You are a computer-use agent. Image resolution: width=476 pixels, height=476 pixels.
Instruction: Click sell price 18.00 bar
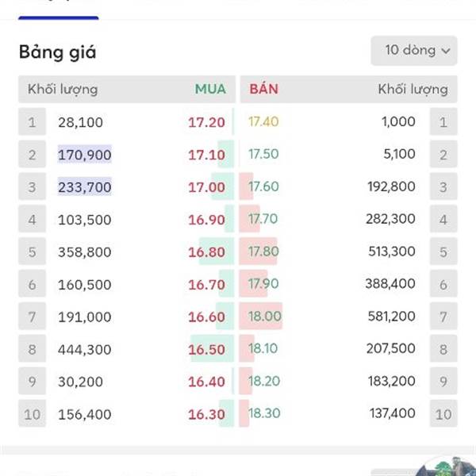coord(263,317)
